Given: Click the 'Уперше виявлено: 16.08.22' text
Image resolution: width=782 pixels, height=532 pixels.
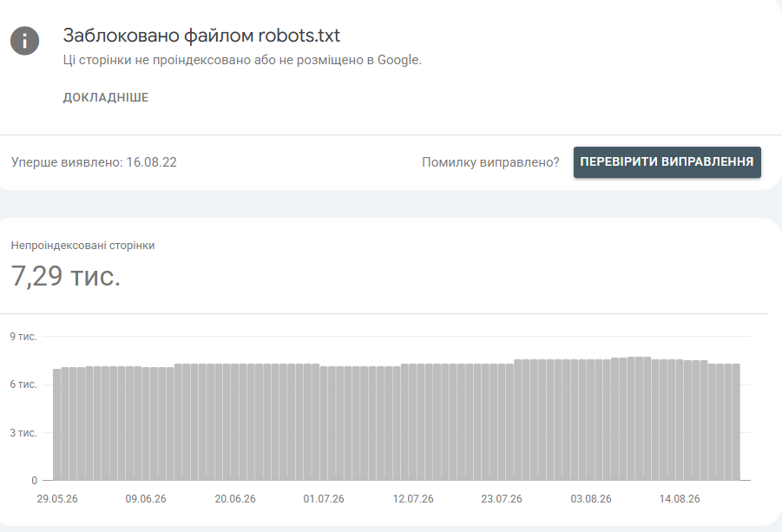Looking at the screenshot, I should pos(94,162).
